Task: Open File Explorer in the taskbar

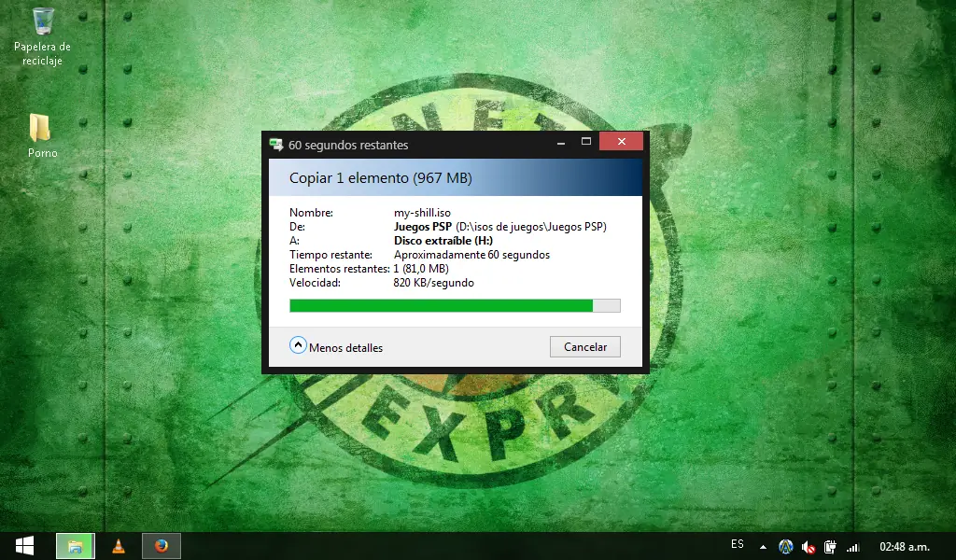Action: point(75,546)
